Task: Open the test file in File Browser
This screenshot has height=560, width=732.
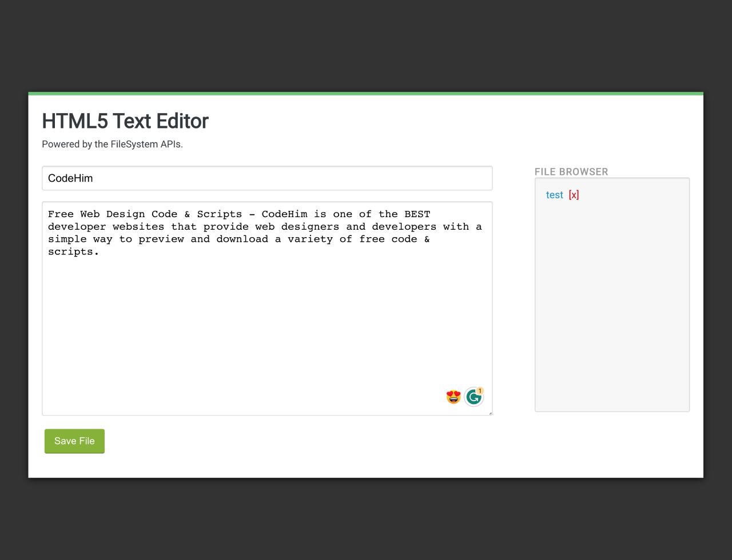Action: click(554, 195)
